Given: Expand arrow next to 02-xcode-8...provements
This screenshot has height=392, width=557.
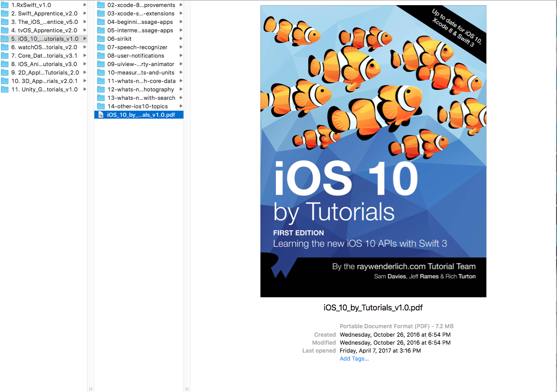Looking at the screenshot, I should tap(181, 5).
